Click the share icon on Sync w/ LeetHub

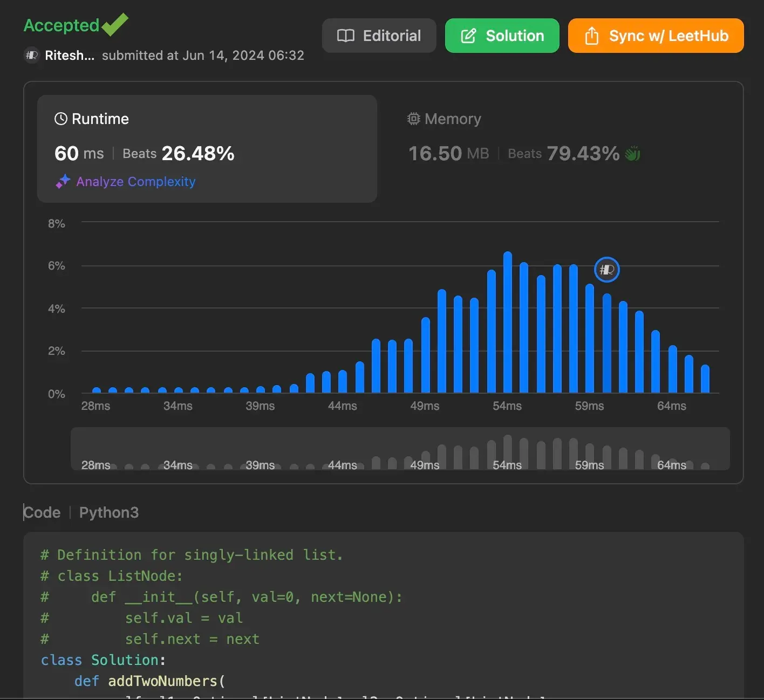tap(592, 36)
